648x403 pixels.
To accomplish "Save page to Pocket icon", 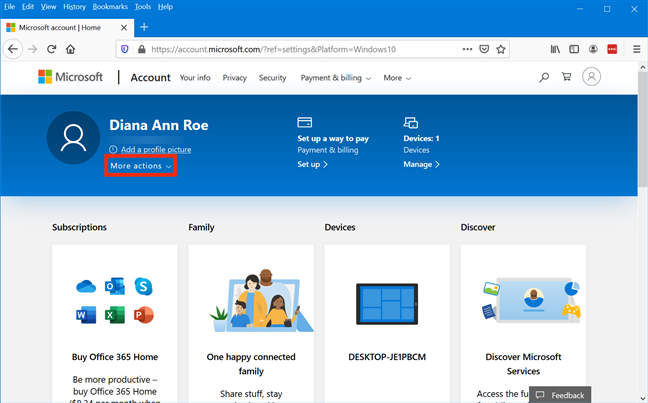I will [x=484, y=49].
